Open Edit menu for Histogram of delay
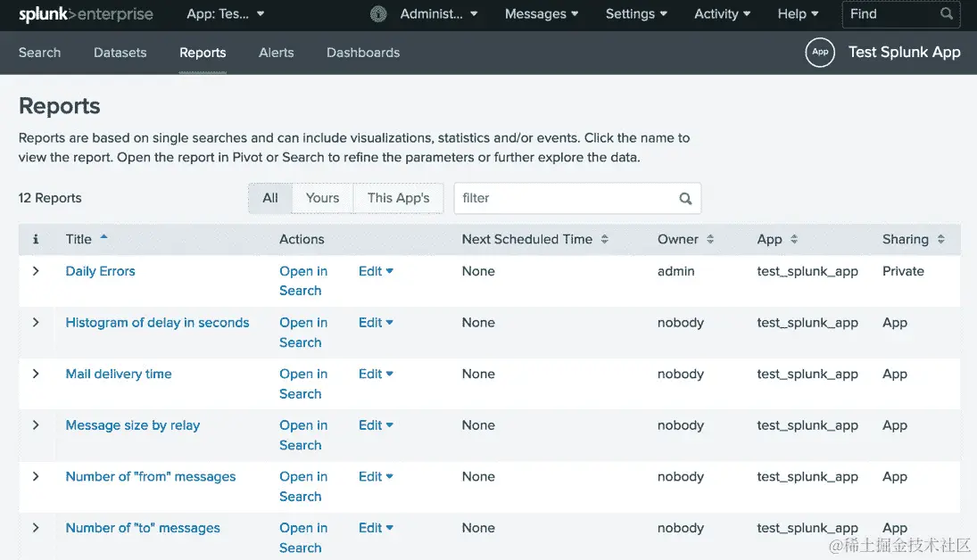This screenshot has width=977, height=560. click(376, 323)
